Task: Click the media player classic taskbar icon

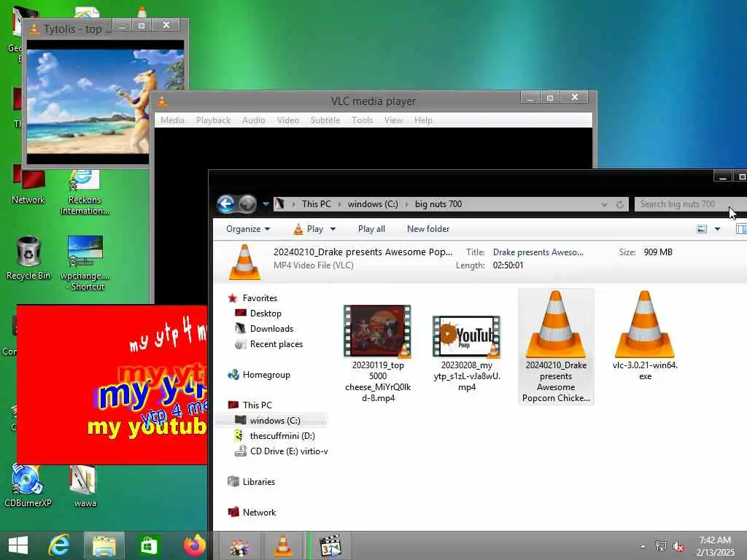Action: point(330,545)
